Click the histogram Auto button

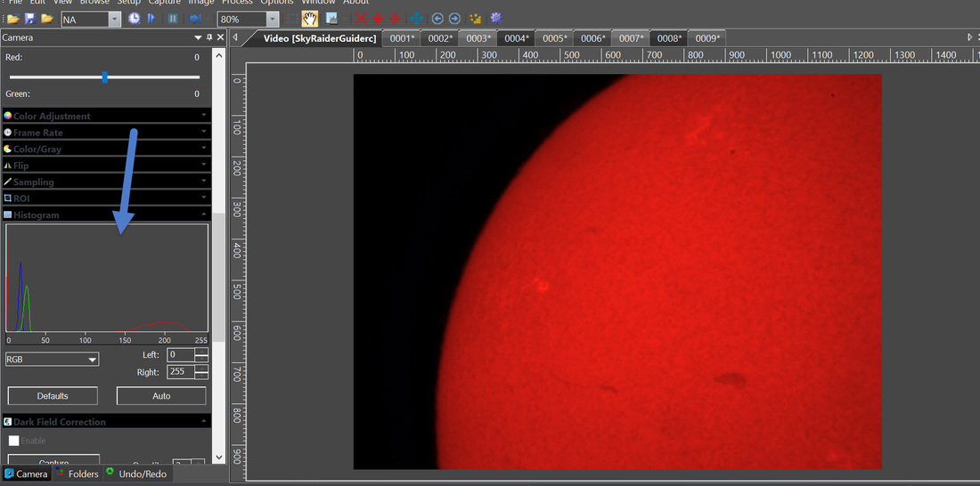pos(161,396)
